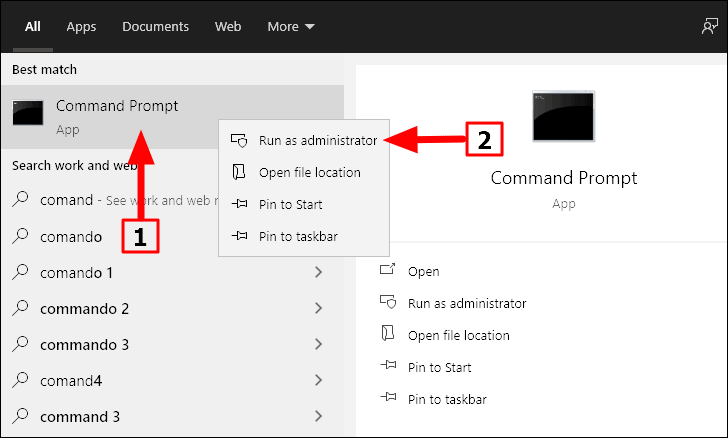Expand chevron for 'command 3' suggestion
The image size is (728, 438).
(318, 416)
